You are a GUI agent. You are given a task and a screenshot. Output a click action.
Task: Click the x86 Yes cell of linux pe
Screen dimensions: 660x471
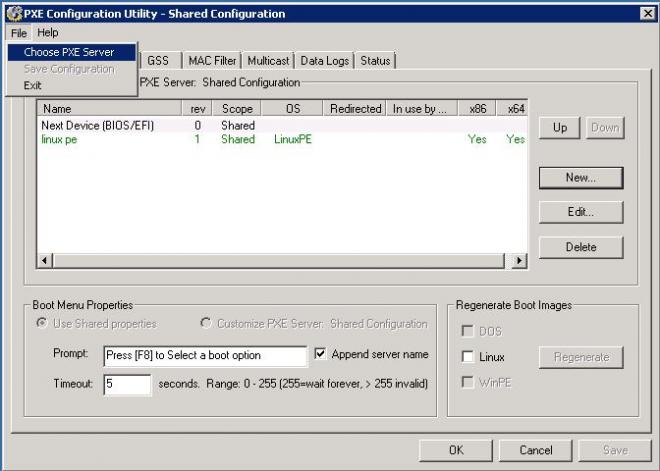(x=477, y=139)
